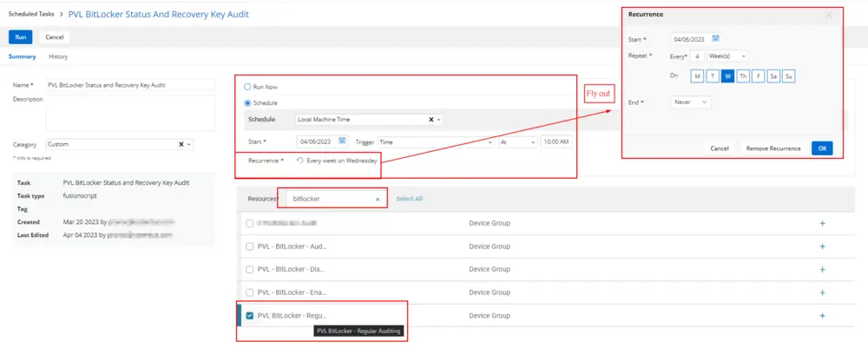
Task: Toggle Wednesday in recurrence days
Action: [728, 76]
